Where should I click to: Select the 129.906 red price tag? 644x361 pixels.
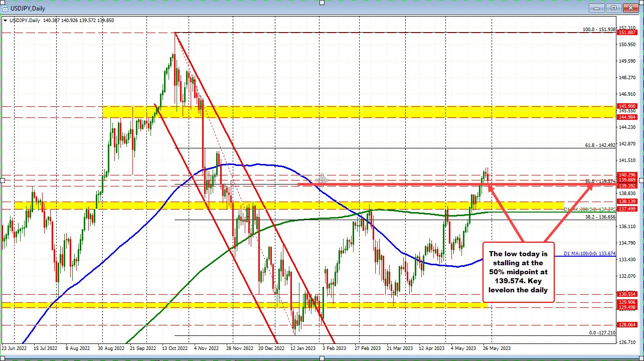[x=627, y=302]
